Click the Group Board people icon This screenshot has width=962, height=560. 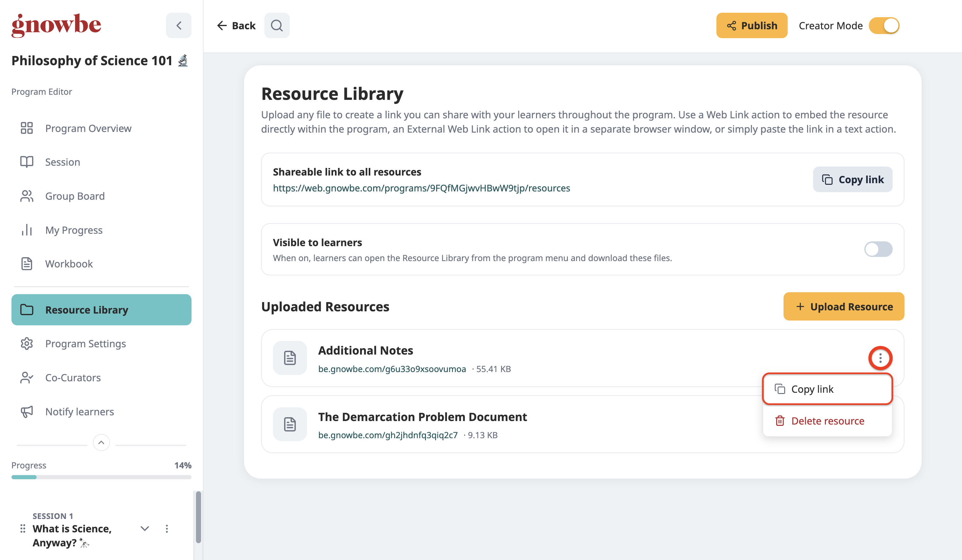(27, 196)
